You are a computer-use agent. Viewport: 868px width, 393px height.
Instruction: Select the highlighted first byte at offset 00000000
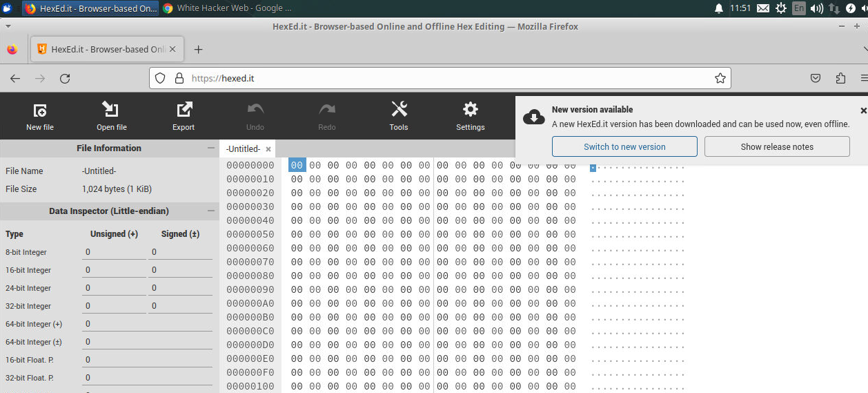coord(297,165)
